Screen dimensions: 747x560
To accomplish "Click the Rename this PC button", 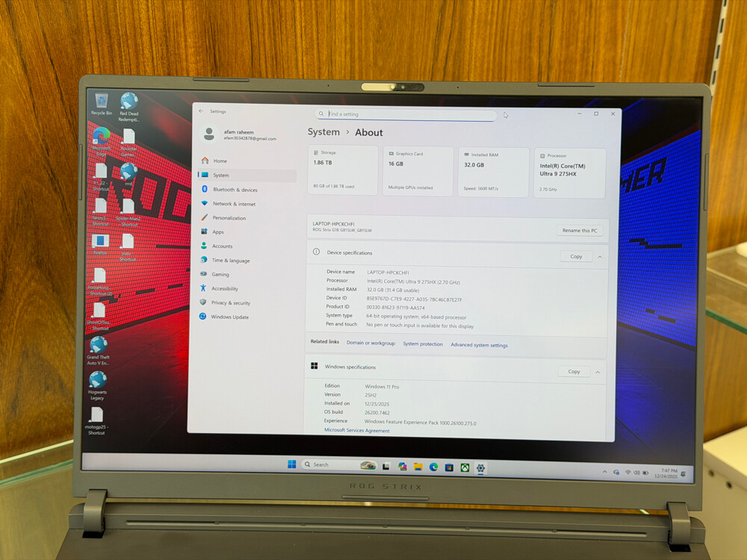I will tap(580, 231).
